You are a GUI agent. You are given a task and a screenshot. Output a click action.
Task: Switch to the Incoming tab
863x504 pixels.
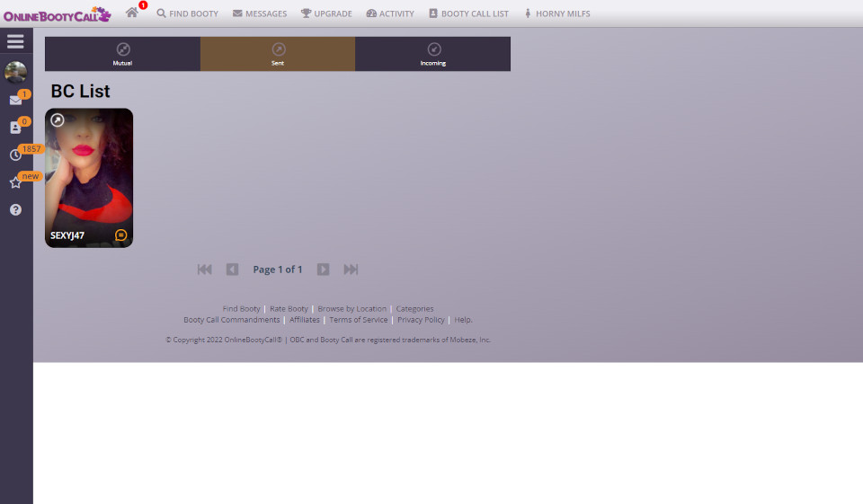click(432, 54)
